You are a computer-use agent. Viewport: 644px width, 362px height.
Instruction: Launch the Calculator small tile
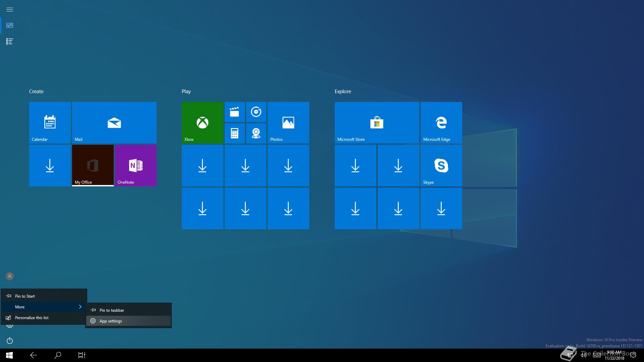coord(235,133)
